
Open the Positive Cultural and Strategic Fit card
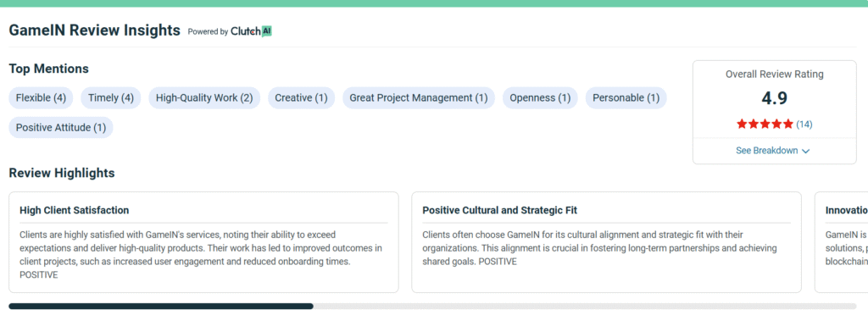tap(606, 242)
